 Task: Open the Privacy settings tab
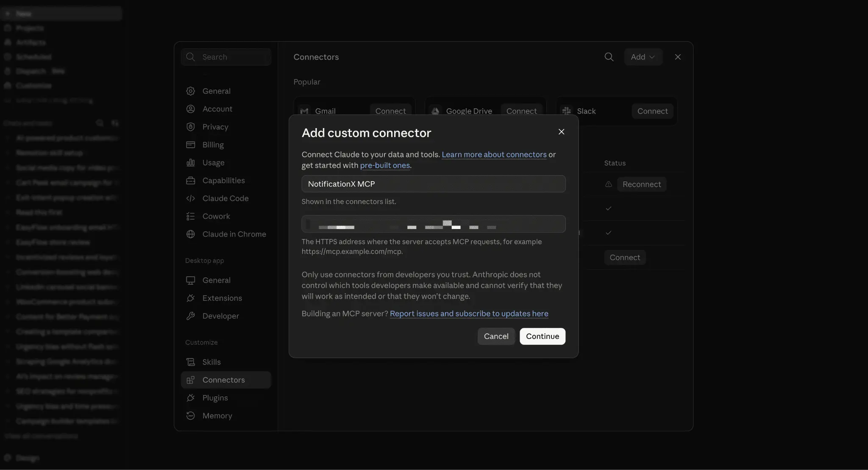pyautogui.click(x=225, y=127)
